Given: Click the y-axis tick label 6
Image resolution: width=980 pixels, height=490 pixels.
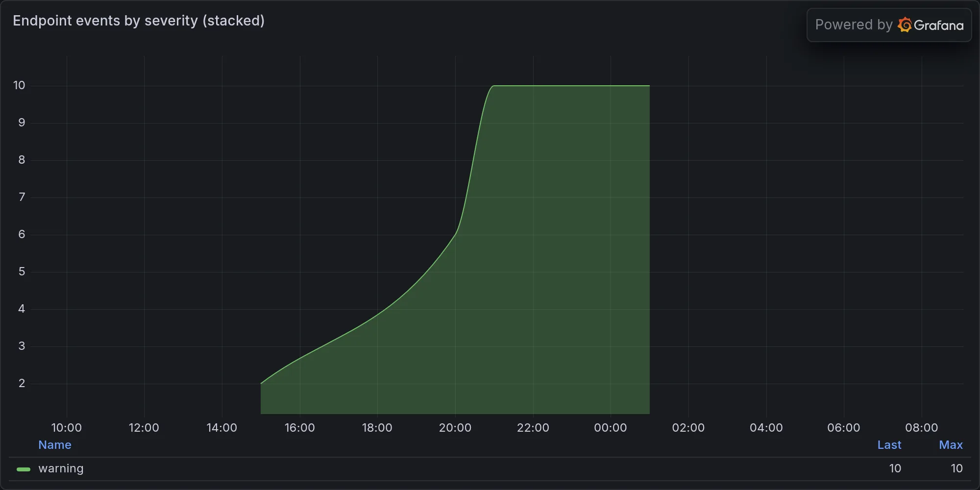Looking at the screenshot, I should coord(22,234).
